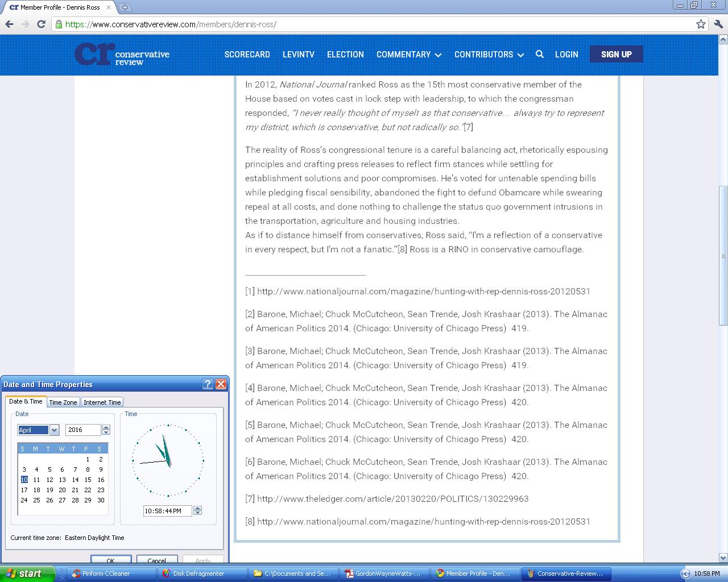The image size is (728, 582).
Task: Select day 22 in the calendar
Action: coord(88,490)
